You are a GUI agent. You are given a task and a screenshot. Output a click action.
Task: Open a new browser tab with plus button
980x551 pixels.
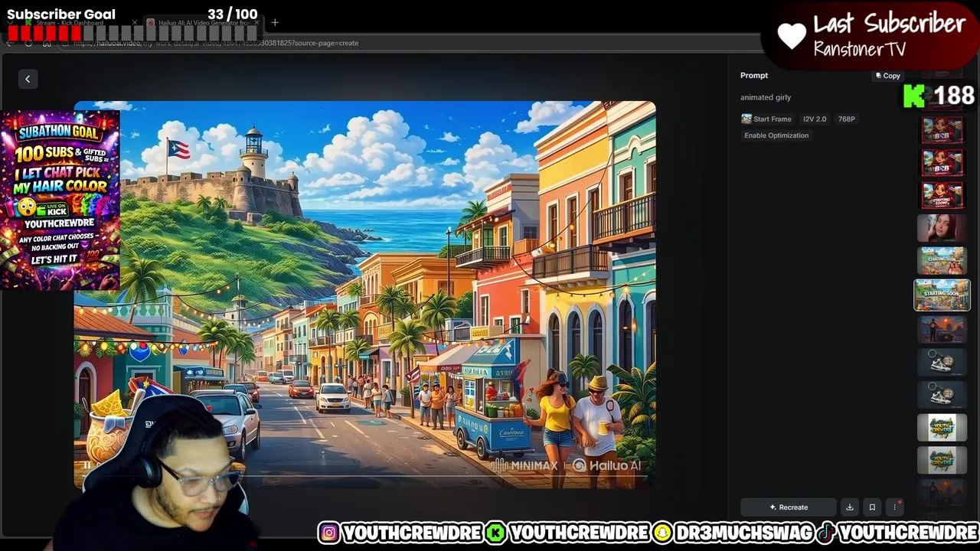coord(275,23)
